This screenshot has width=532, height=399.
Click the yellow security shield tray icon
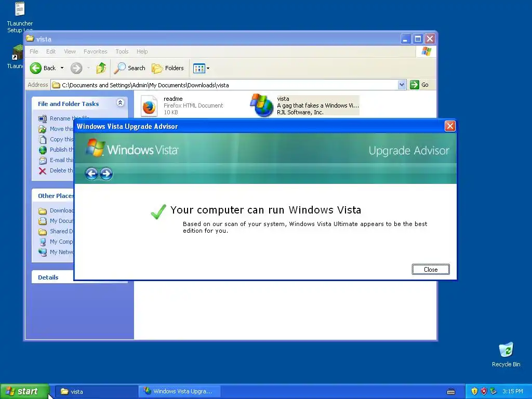(474, 392)
